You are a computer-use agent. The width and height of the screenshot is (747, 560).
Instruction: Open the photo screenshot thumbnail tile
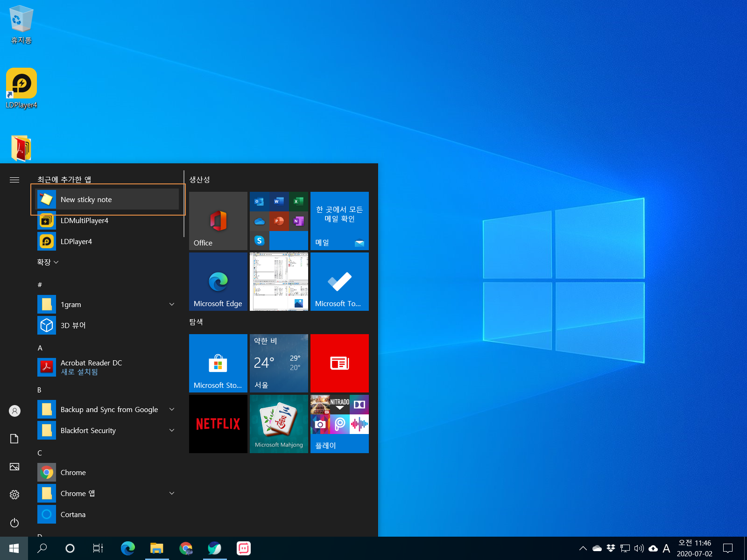coord(279,281)
